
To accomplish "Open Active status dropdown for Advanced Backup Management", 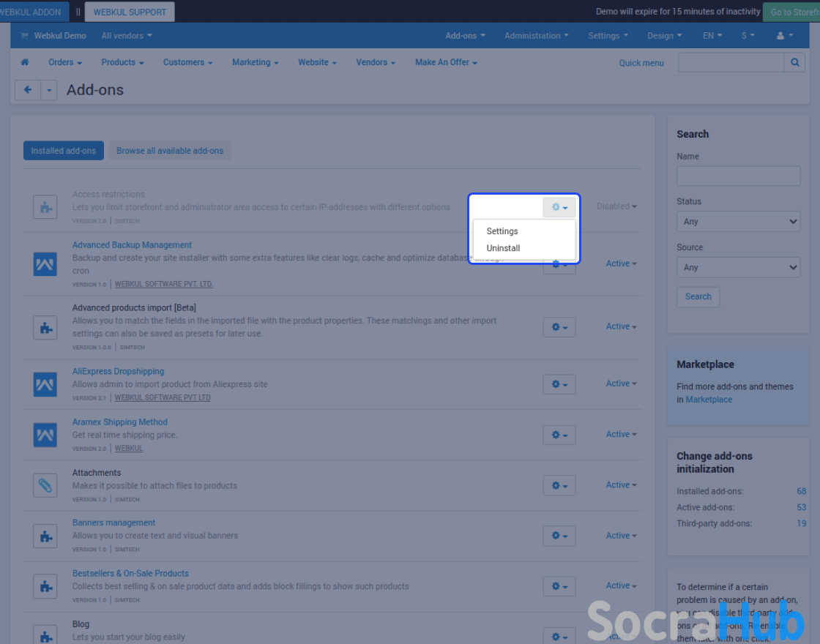I will coord(622,263).
